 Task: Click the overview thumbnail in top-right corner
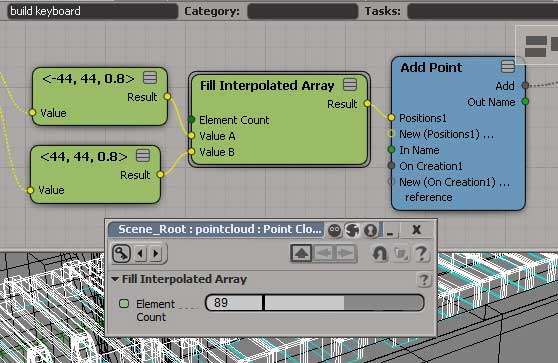point(537,45)
